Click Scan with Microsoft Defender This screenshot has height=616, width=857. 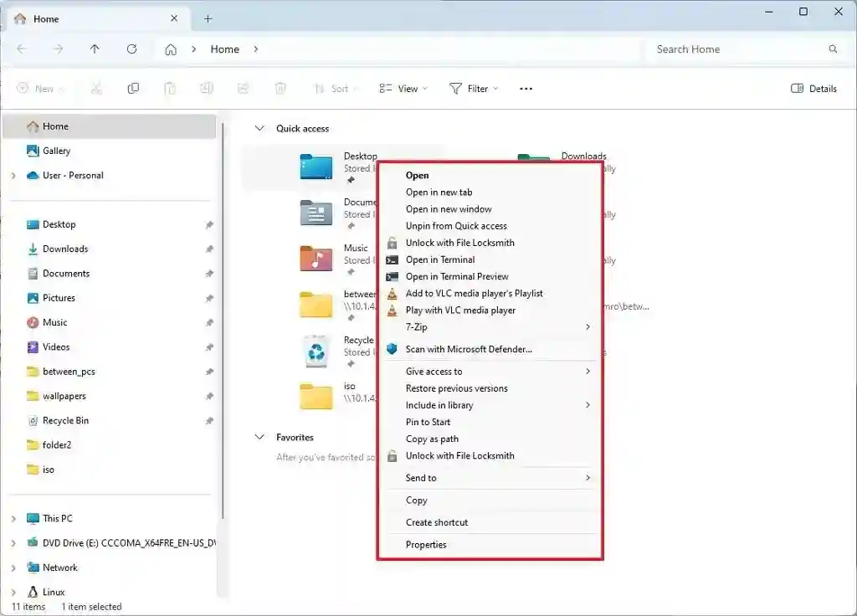470,349
